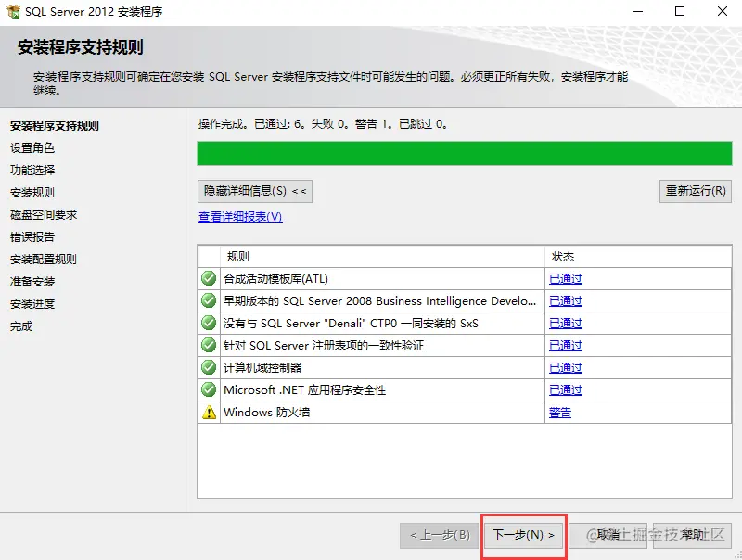This screenshot has width=742, height=560.
Task: Open 已通过 status for 注册表项的一致性验证
Action: pos(566,345)
